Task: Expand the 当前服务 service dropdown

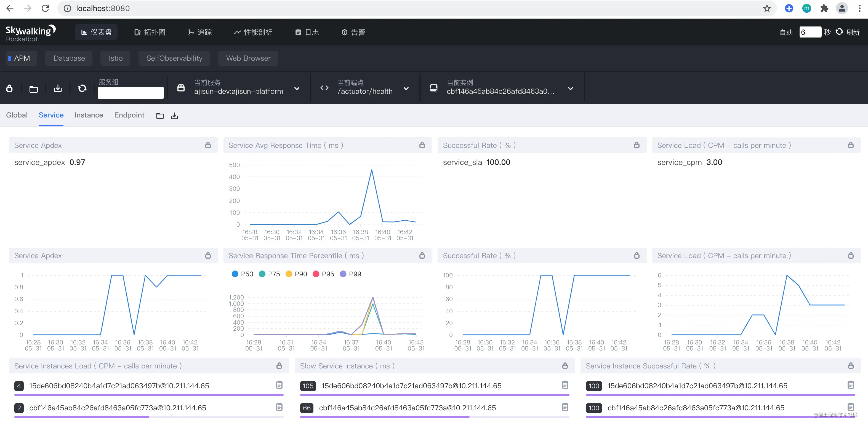Action: 297,89
